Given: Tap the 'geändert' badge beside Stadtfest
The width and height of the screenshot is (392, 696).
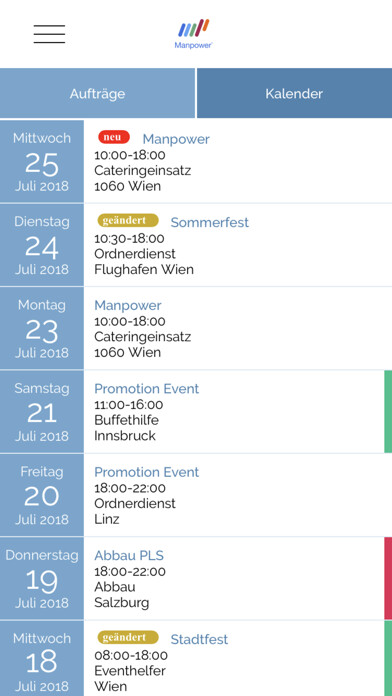Looking at the screenshot, I should click(128, 637).
